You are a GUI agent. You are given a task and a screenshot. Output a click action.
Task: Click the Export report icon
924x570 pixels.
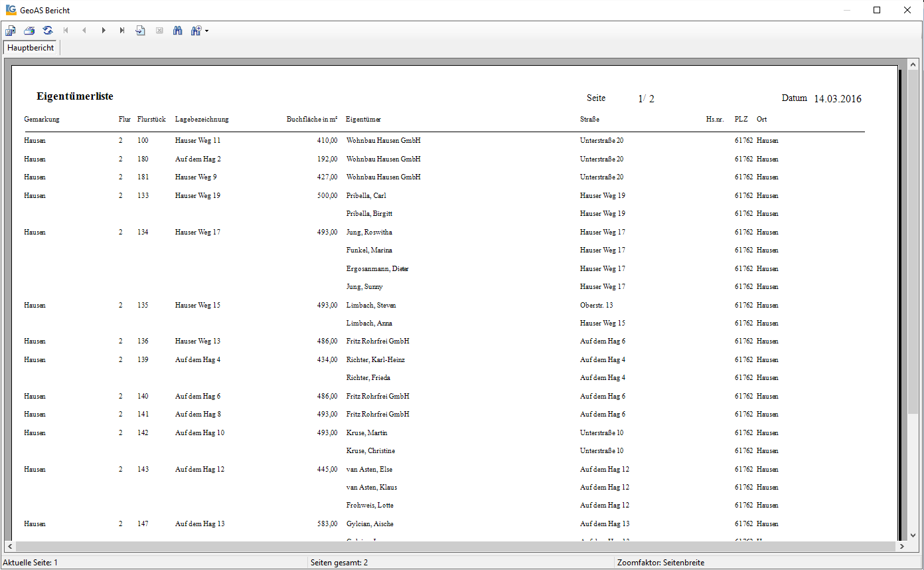pos(11,31)
